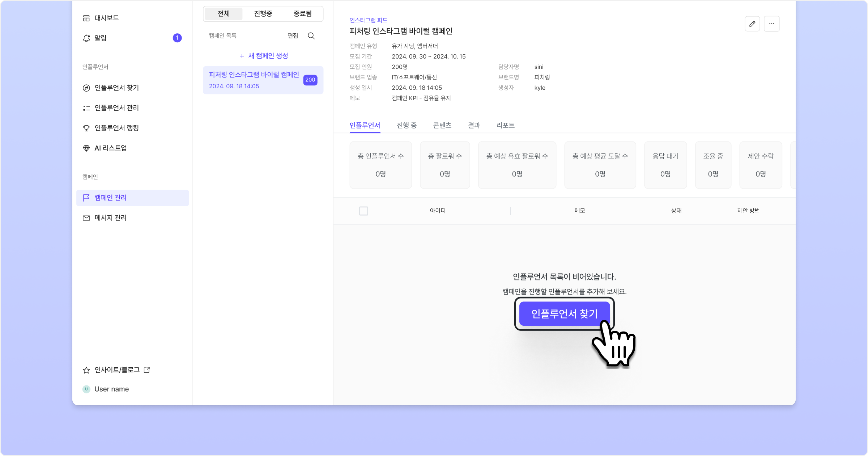The height and width of the screenshot is (456, 868).
Task: Switch campaign filter to 종료됨
Action: 302,14
